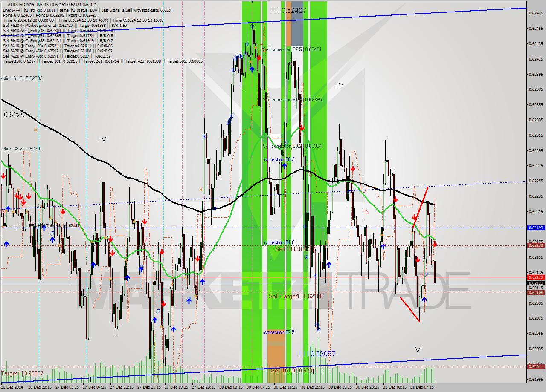Click the 0.62475 price axis value
546x392 pixels.
point(536,13)
